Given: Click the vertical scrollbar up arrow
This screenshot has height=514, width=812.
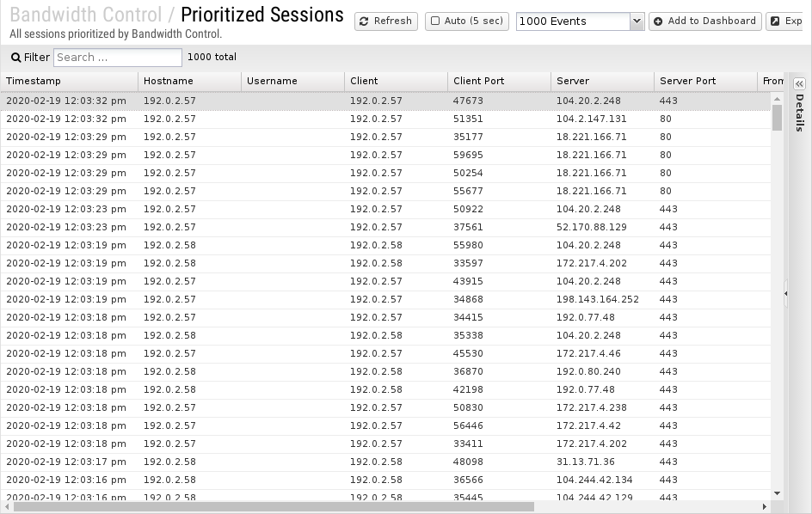Looking at the screenshot, I should click(777, 98).
